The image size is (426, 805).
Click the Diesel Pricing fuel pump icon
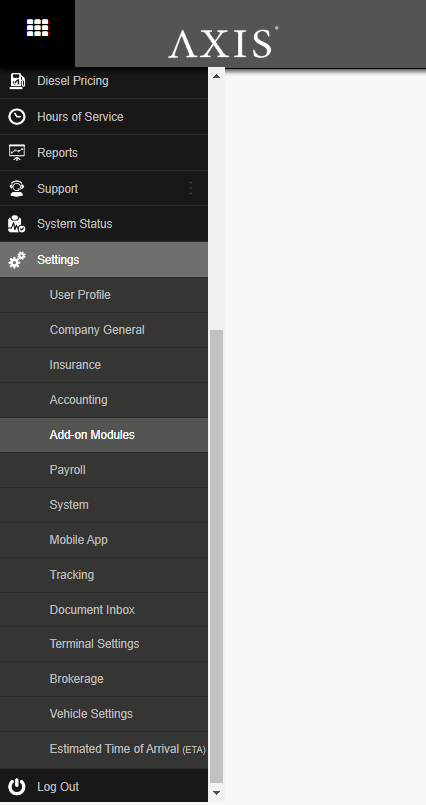[17, 81]
